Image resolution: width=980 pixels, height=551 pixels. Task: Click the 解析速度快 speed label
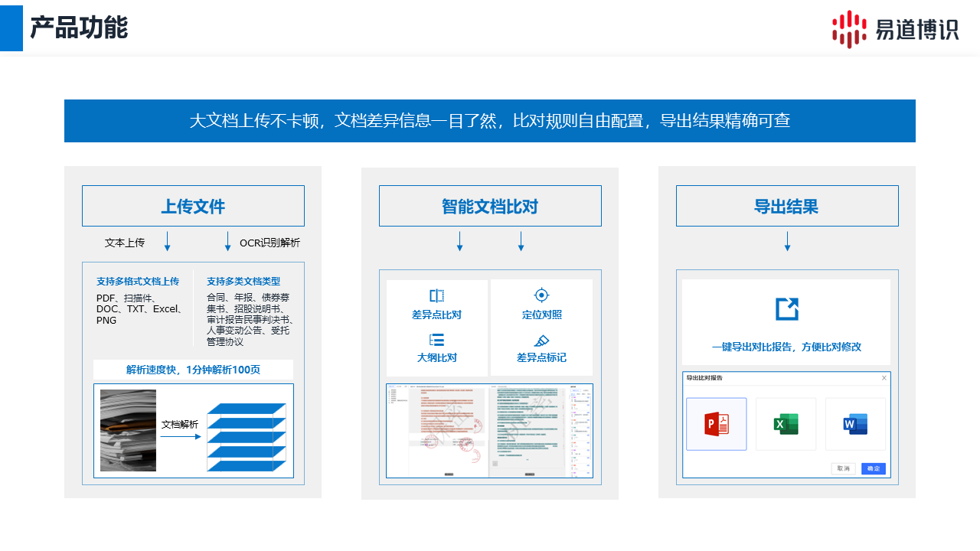tap(193, 370)
